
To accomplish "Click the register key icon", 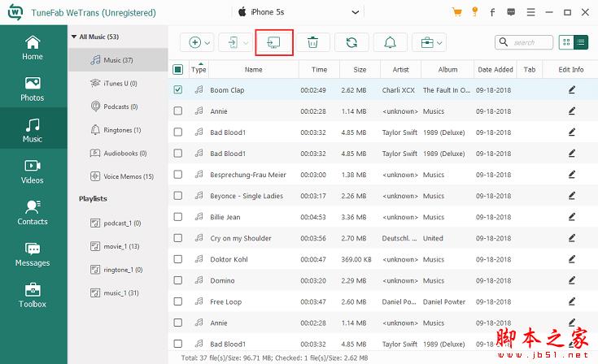I will 475,12.
